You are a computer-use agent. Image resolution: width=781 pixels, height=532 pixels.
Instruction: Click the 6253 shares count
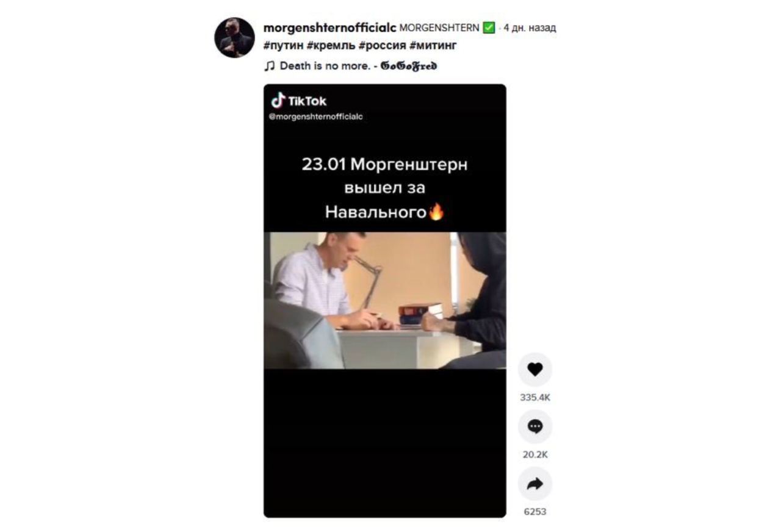click(x=535, y=512)
